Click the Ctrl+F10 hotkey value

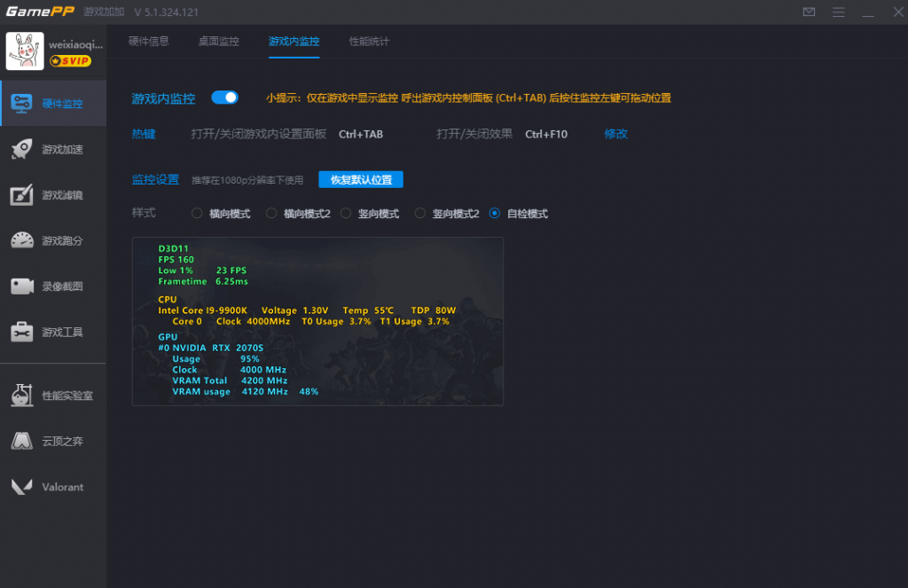pyautogui.click(x=546, y=134)
